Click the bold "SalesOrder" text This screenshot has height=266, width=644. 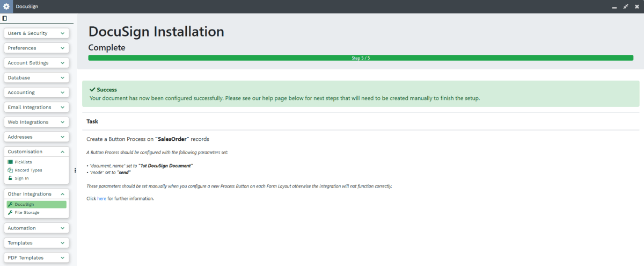(x=172, y=139)
